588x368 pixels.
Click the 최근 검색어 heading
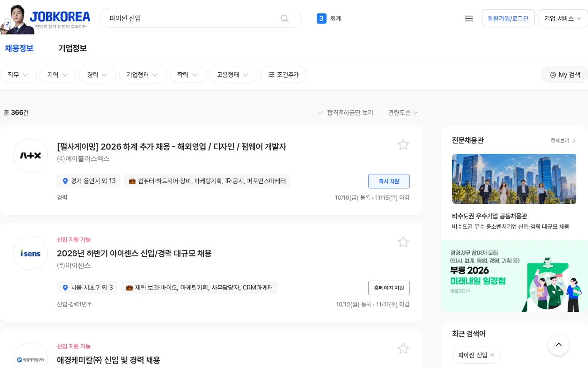pos(468,334)
